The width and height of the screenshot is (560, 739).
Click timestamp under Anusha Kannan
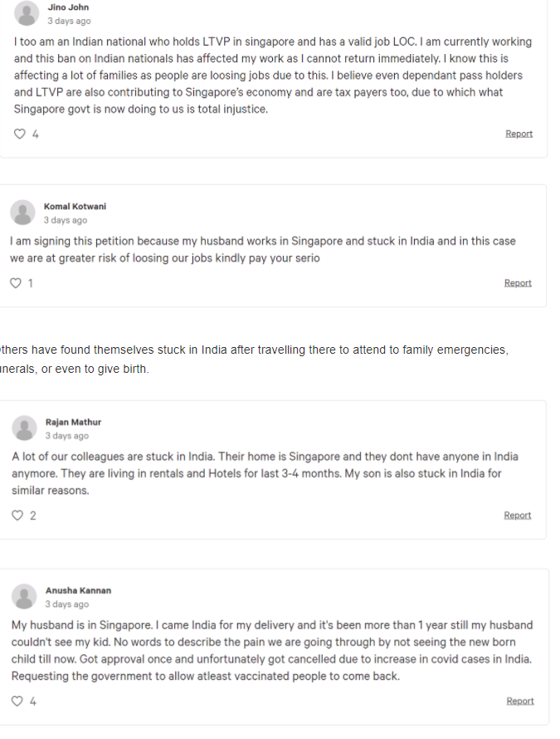point(67,604)
